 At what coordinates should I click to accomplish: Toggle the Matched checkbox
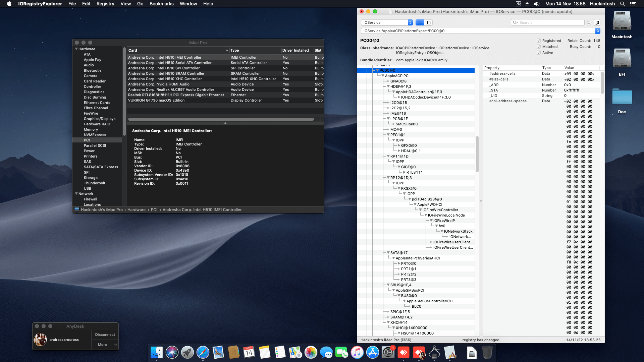(539, 47)
